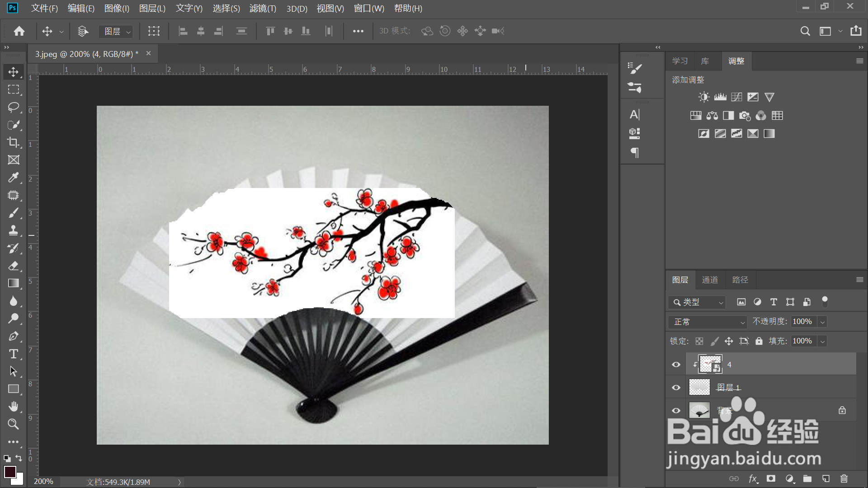Image resolution: width=868 pixels, height=488 pixels.
Task: Click the delete layer trash icon
Action: point(844,479)
